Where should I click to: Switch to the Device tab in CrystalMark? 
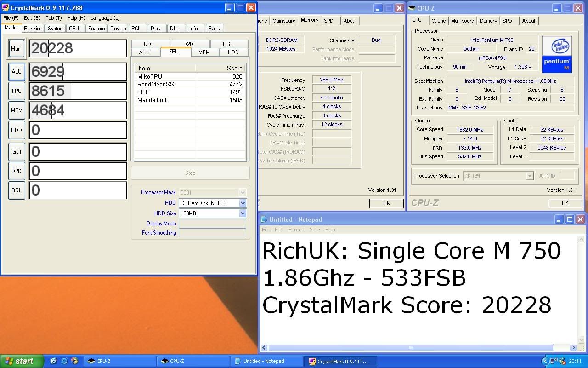118,29
